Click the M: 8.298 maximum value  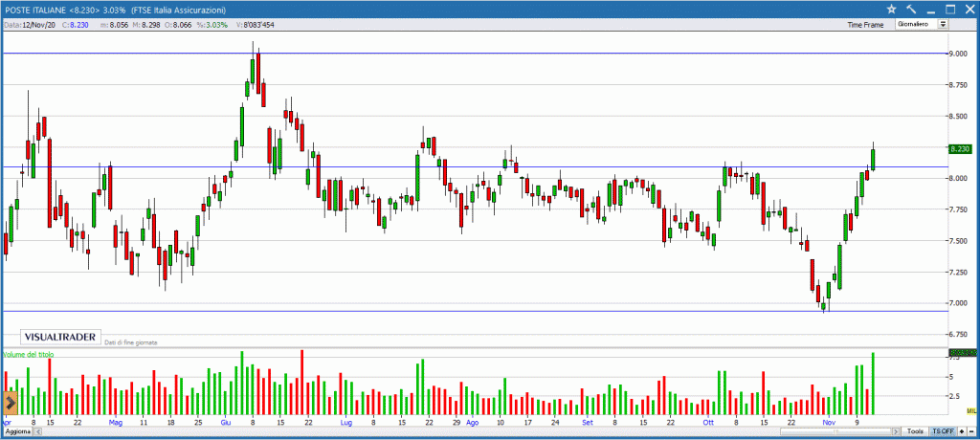click(146, 24)
